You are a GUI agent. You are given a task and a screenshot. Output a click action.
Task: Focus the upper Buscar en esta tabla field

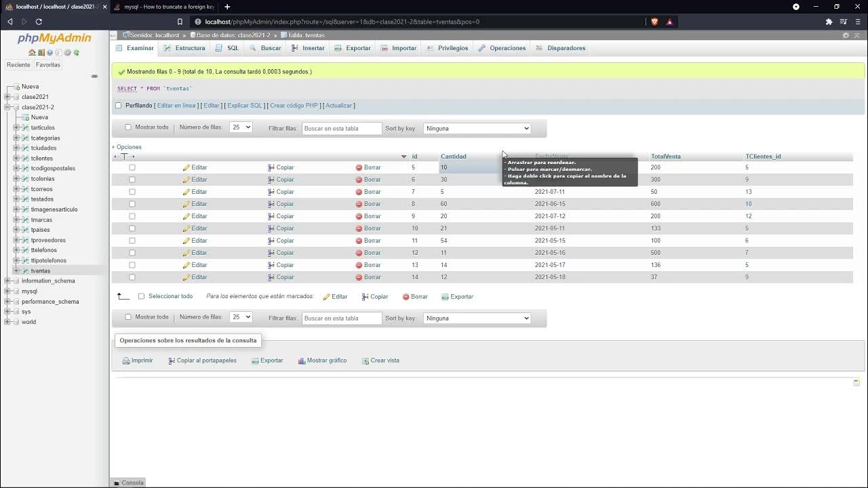point(342,128)
